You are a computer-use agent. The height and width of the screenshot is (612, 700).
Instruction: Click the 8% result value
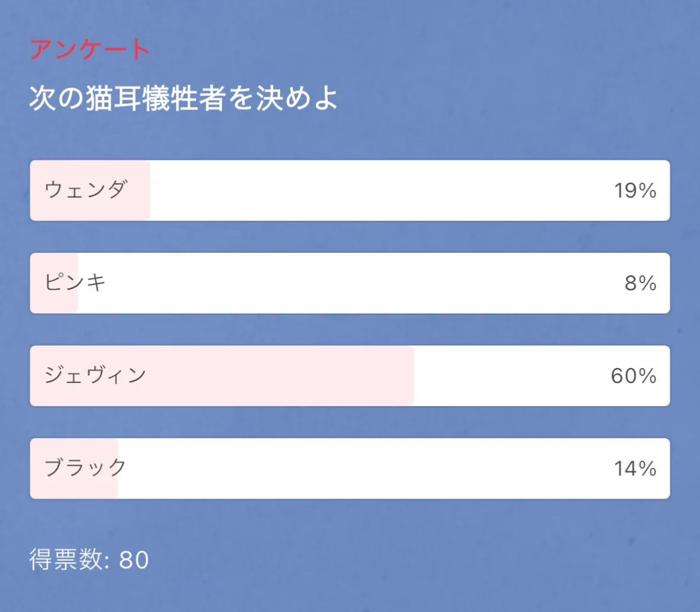coord(640,283)
